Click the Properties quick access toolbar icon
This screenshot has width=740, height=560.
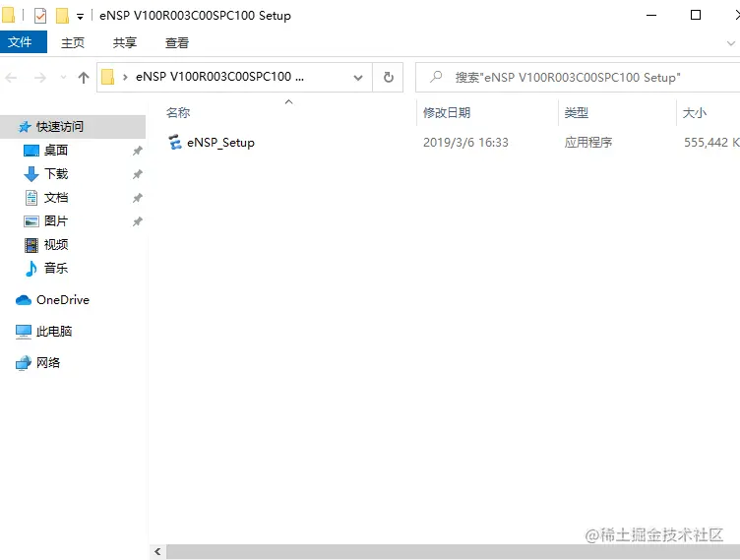coord(40,16)
